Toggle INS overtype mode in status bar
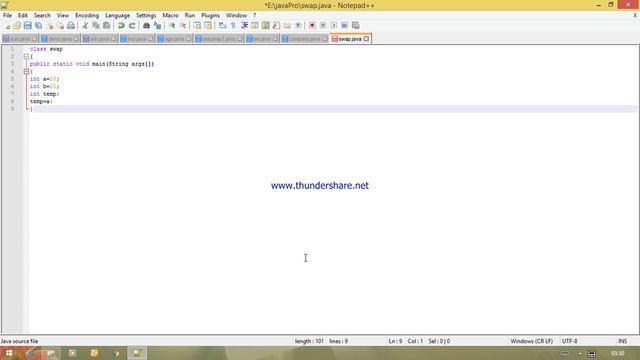The image size is (640, 360). coord(622,341)
